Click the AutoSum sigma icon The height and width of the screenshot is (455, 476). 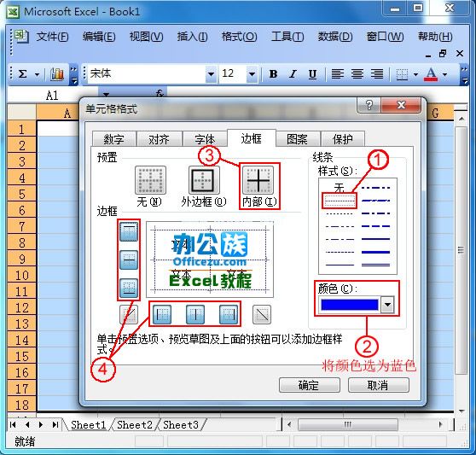(x=23, y=73)
